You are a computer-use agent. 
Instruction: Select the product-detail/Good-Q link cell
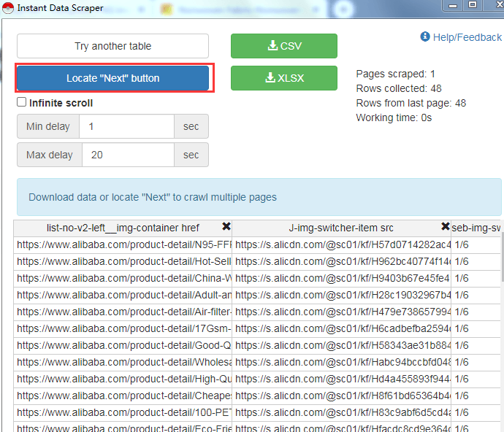123,345
